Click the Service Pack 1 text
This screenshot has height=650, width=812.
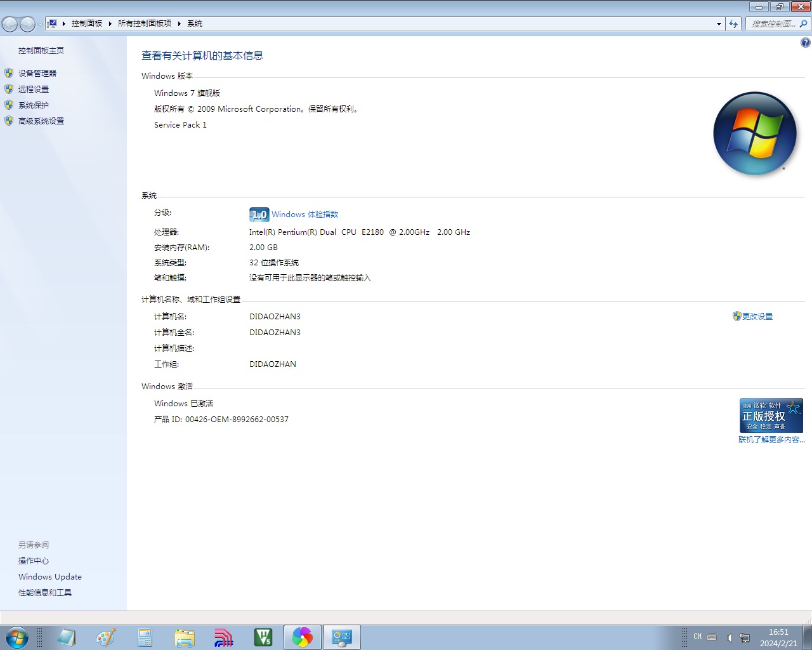pos(180,124)
